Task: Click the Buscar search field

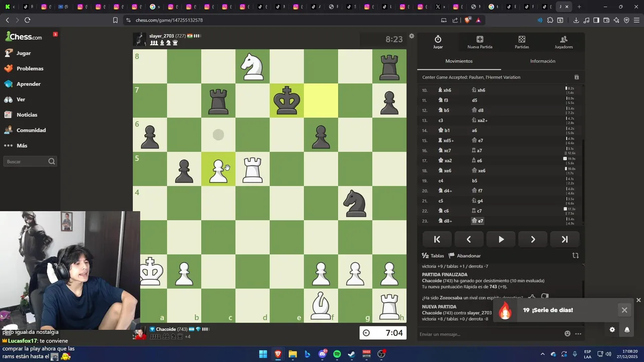Action: coord(30,161)
